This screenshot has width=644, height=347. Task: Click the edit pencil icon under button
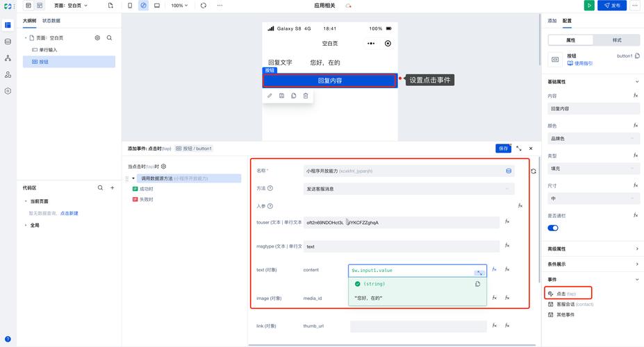pyautogui.click(x=270, y=96)
